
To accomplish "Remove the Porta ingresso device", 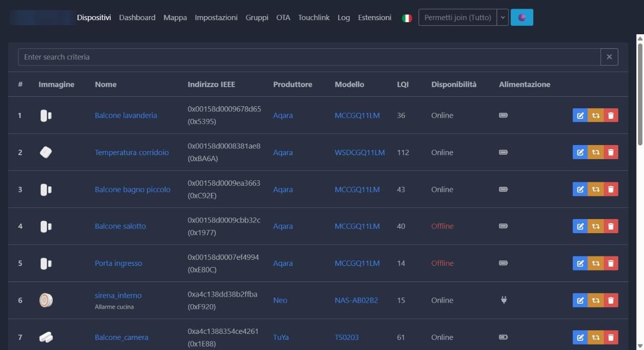I will tap(611, 263).
